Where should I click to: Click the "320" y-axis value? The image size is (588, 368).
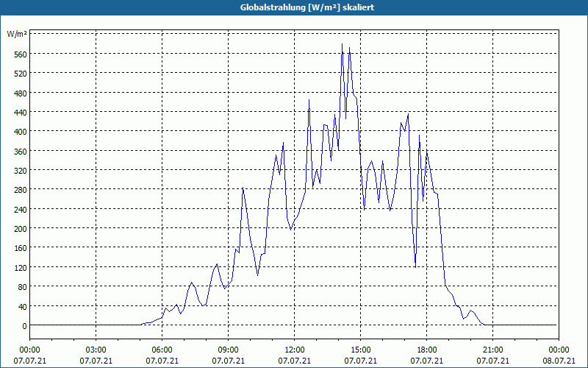click(x=21, y=171)
